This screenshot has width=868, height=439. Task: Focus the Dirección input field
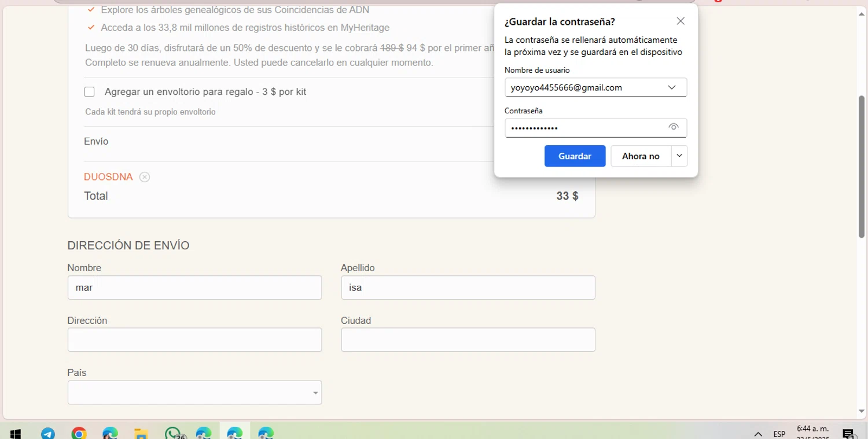pyautogui.click(x=194, y=340)
